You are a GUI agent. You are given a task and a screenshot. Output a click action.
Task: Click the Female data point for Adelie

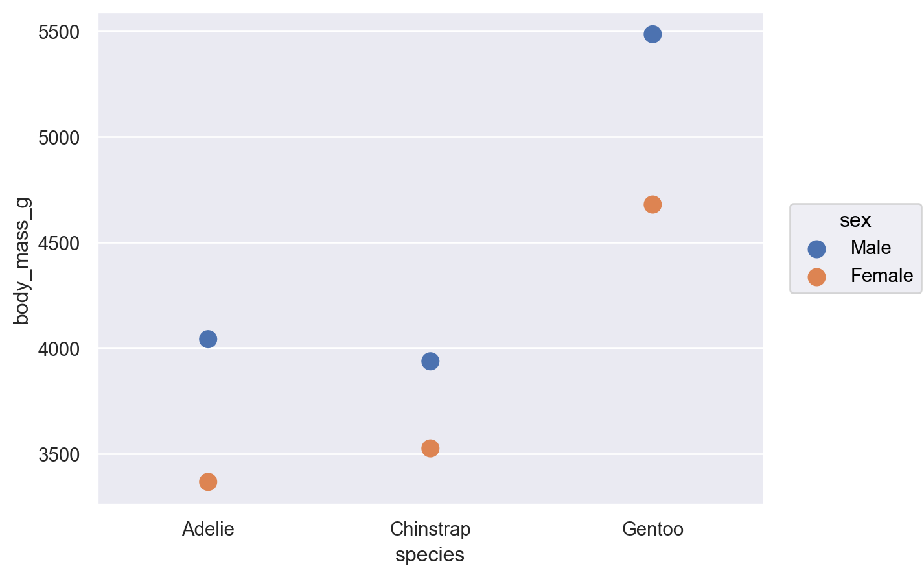click(x=208, y=482)
